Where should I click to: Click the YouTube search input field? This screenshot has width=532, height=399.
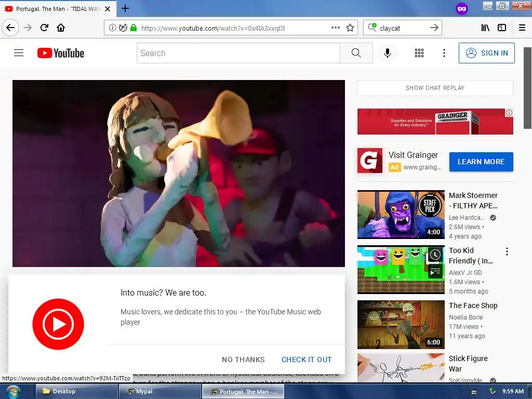tap(238, 53)
